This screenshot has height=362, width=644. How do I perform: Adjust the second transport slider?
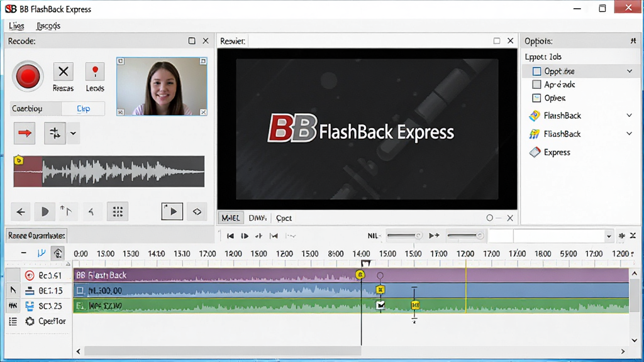[x=465, y=236]
